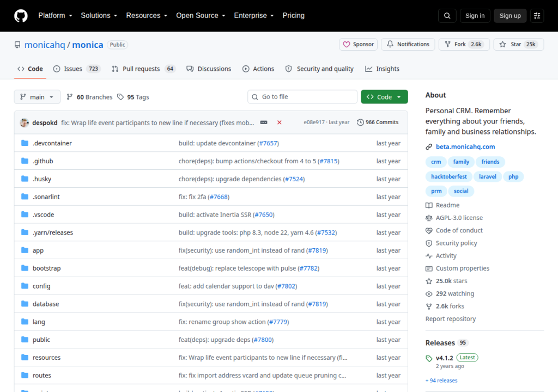Click the latest release tag icon v4.1.2

pos(429,358)
